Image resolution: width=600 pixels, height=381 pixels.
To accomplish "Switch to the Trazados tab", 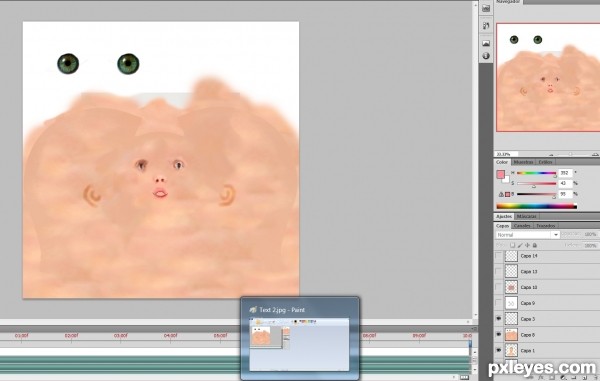I will [x=545, y=226].
